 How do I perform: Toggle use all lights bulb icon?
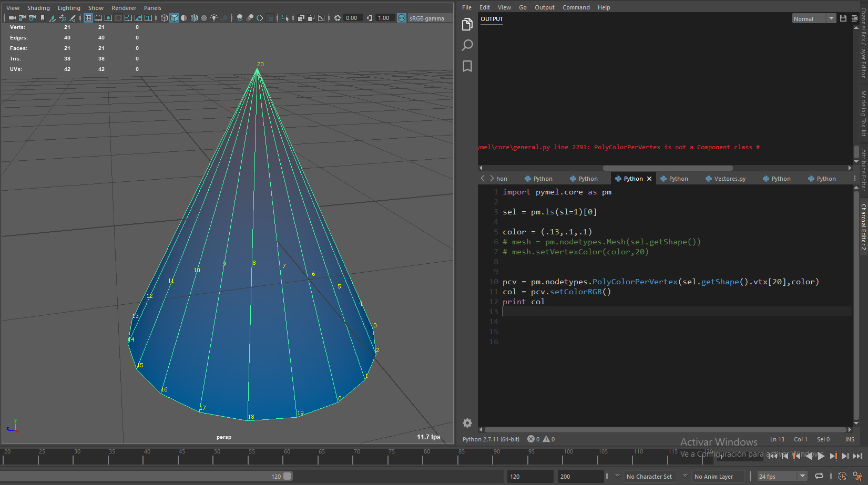pyautogui.click(x=214, y=18)
